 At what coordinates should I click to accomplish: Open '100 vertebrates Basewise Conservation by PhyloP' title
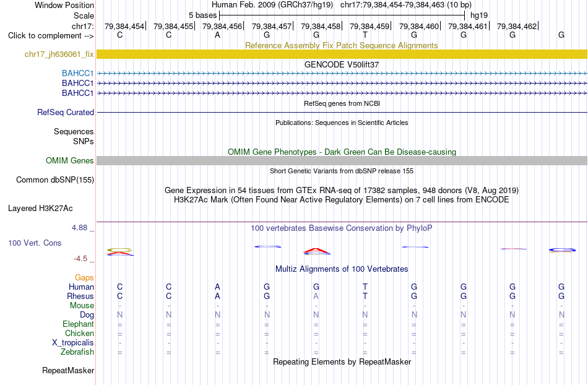341,228
